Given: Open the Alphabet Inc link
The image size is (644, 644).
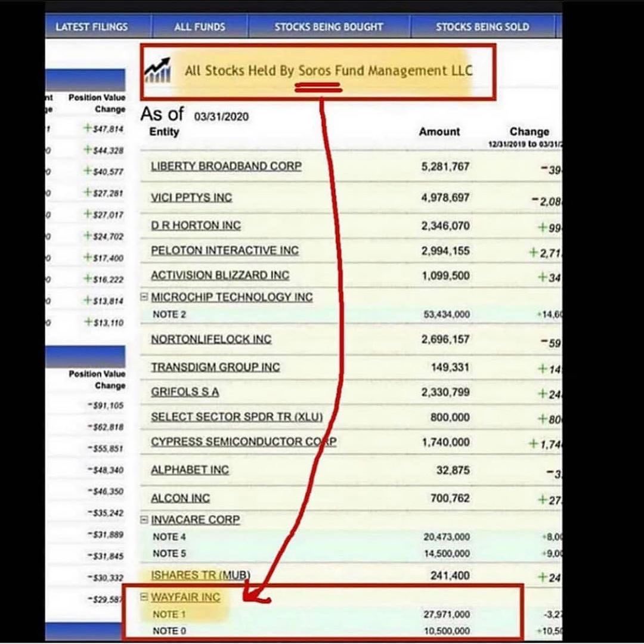Looking at the screenshot, I should tap(190, 470).
